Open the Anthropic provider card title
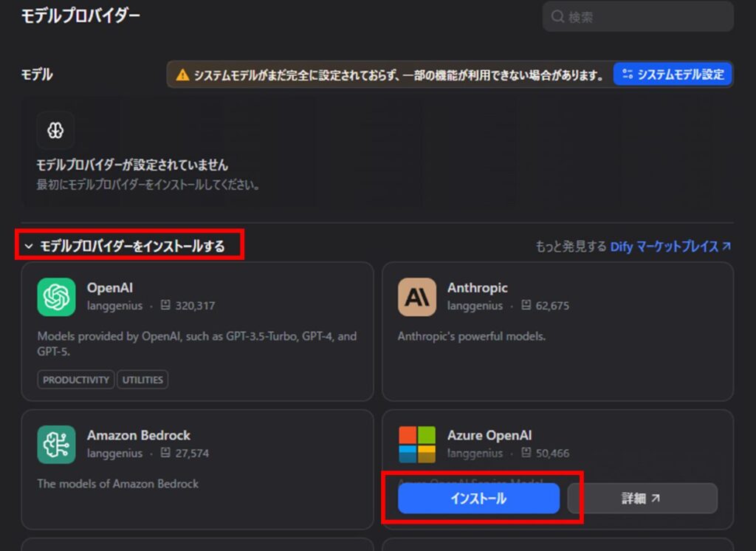Screen dimensions: 756x551 pyautogui.click(x=477, y=288)
